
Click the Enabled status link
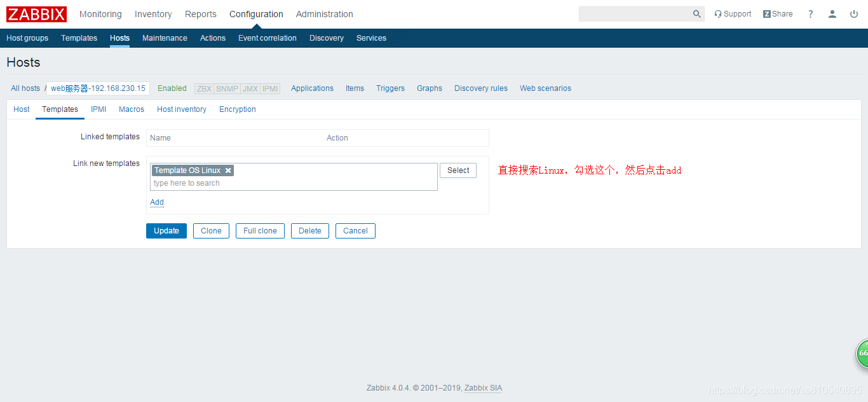point(172,88)
